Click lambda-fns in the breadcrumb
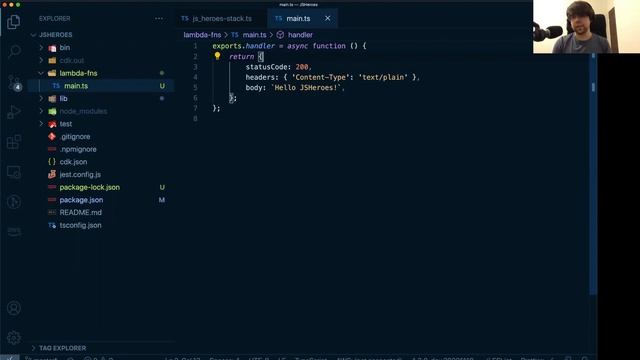The height and width of the screenshot is (360, 640). point(202,35)
